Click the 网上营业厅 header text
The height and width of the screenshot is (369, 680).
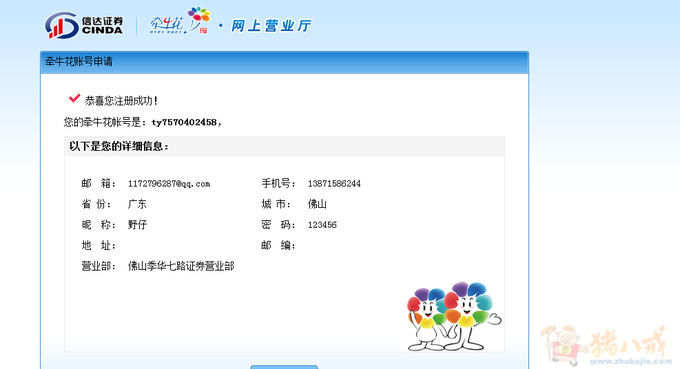tap(271, 26)
